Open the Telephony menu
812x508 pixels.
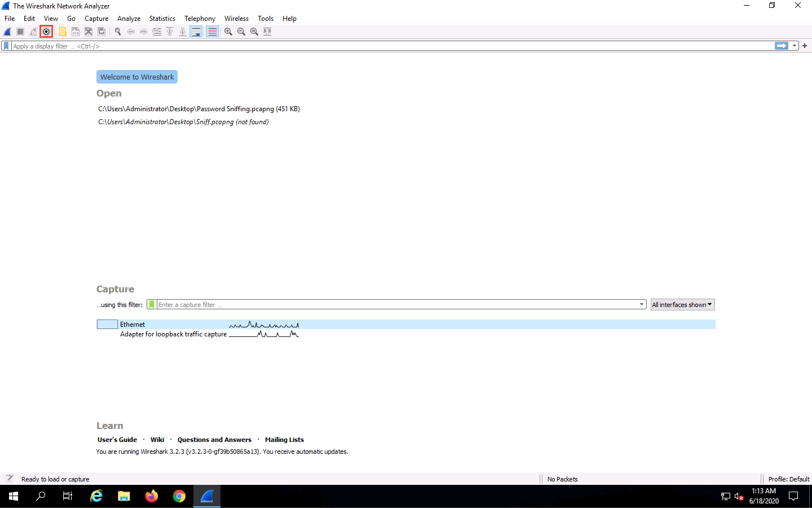click(200, 19)
